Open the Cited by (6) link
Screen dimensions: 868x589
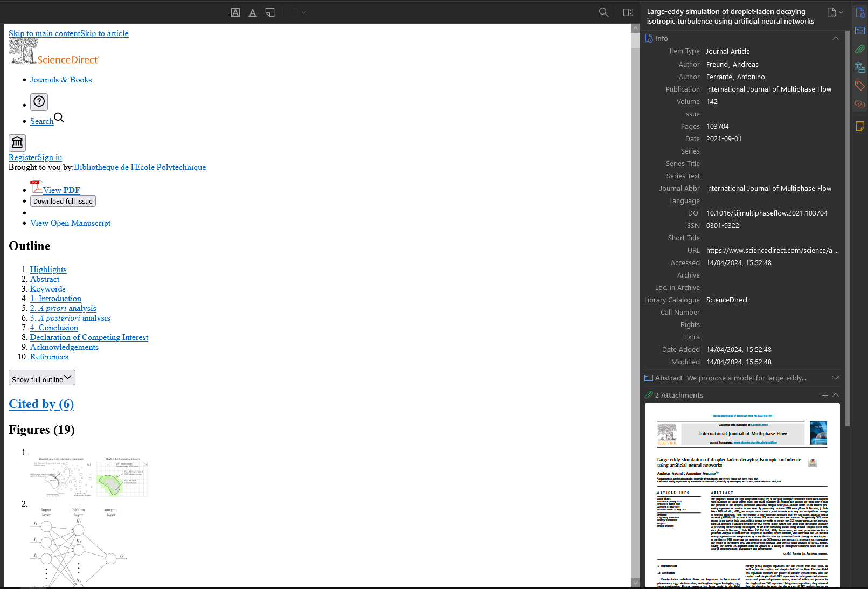[x=41, y=404]
